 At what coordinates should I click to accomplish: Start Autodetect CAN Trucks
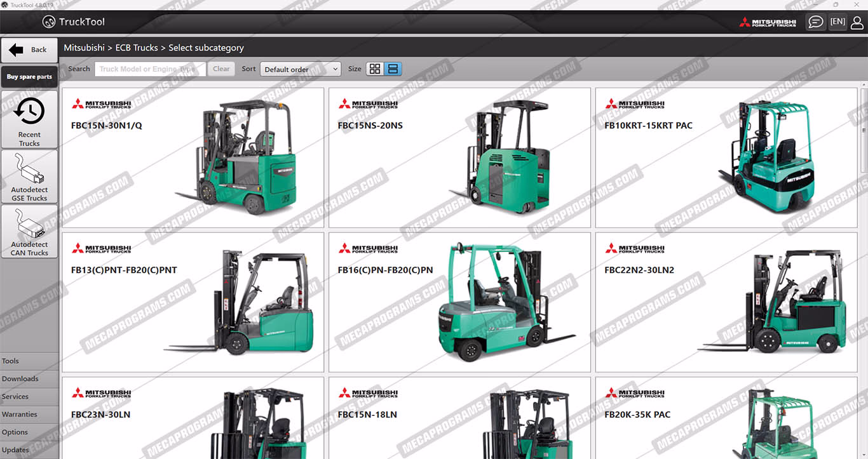click(x=29, y=231)
